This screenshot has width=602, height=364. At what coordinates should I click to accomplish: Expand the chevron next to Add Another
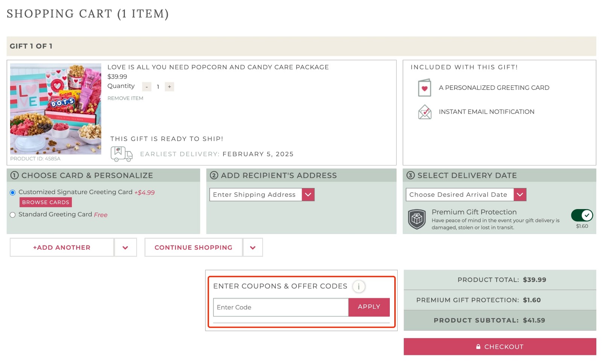(125, 247)
